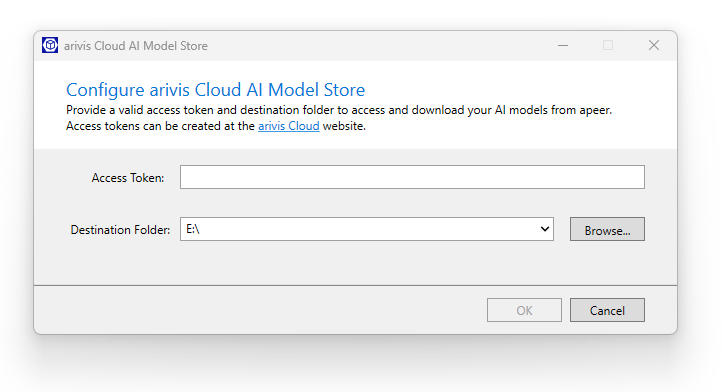Select the E:\ path text in Destination Folder

pyautogui.click(x=192, y=229)
